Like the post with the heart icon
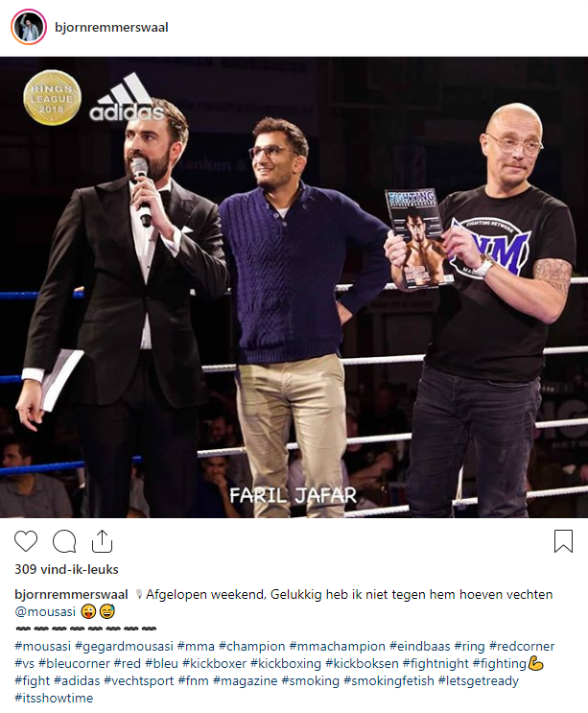This screenshot has height=713, width=588. [x=26, y=541]
